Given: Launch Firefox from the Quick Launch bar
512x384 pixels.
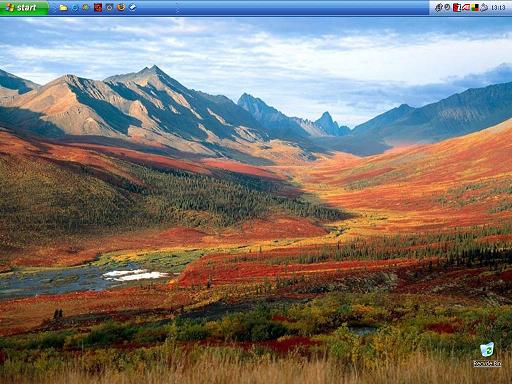Looking at the screenshot, I should pyautogui.click(x=121, y=7).
